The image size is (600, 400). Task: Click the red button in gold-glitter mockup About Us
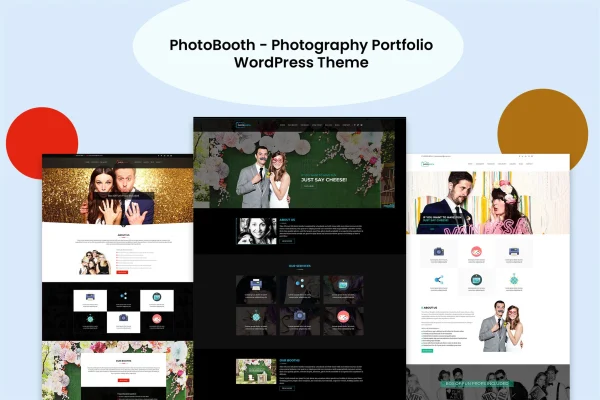(x=122, y=272)
